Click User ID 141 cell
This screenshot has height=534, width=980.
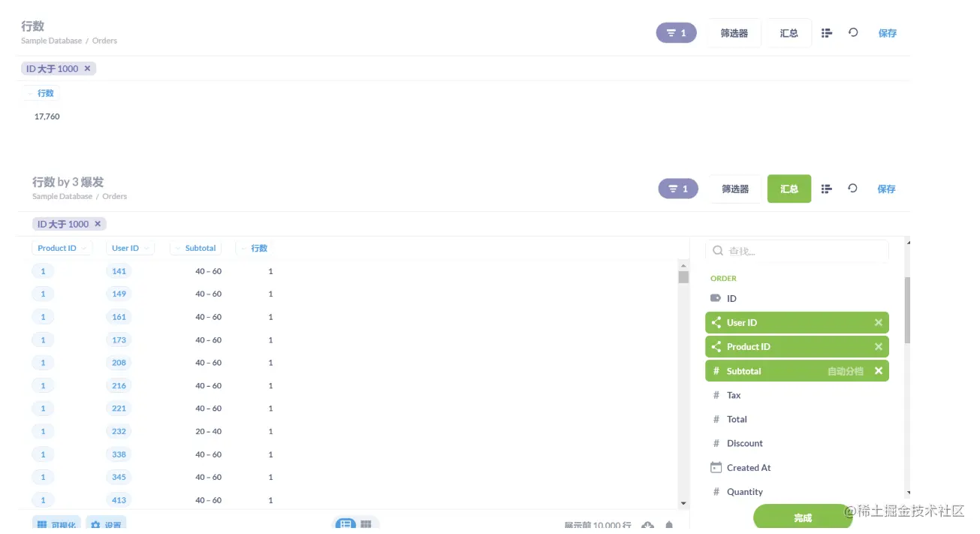(119, 271)
